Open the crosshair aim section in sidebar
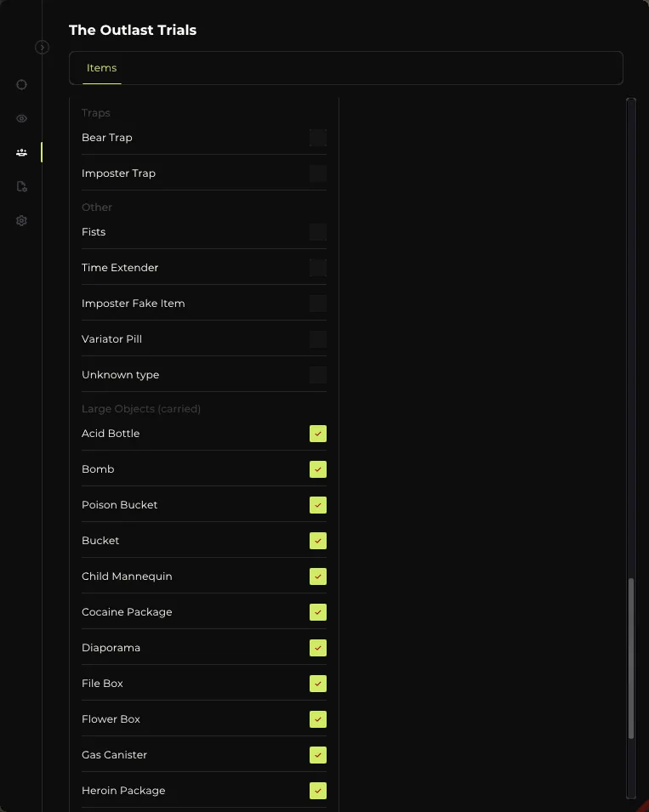649x812 pixels. click(x=22, y=84)
